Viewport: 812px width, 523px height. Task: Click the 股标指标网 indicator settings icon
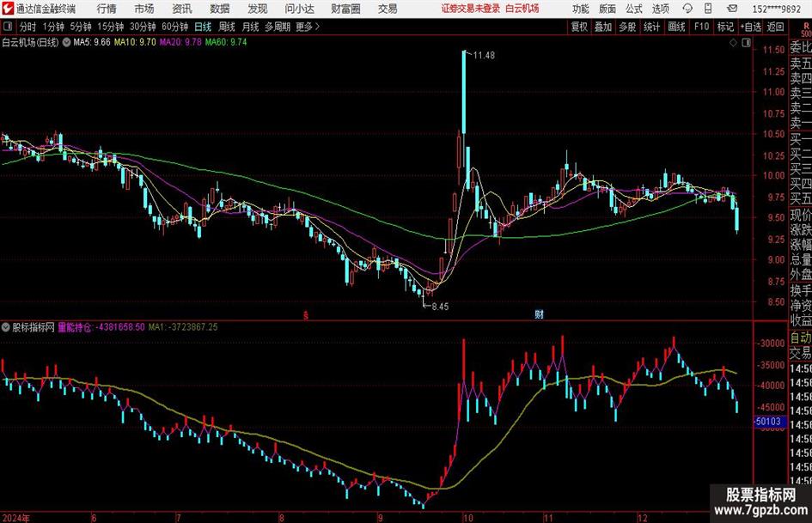click(x=6, y=327)
